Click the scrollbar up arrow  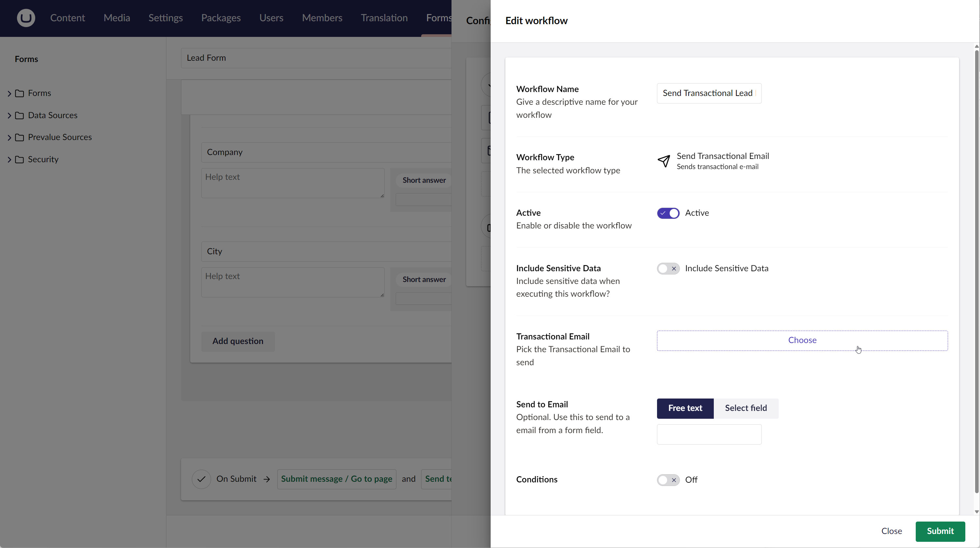977,46
